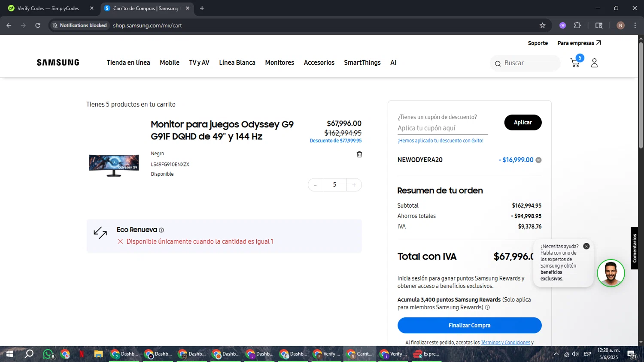Viewport: 644px width, 362px height.
Task: Open the Chrome profile avatar N
Action: point(620,25)
